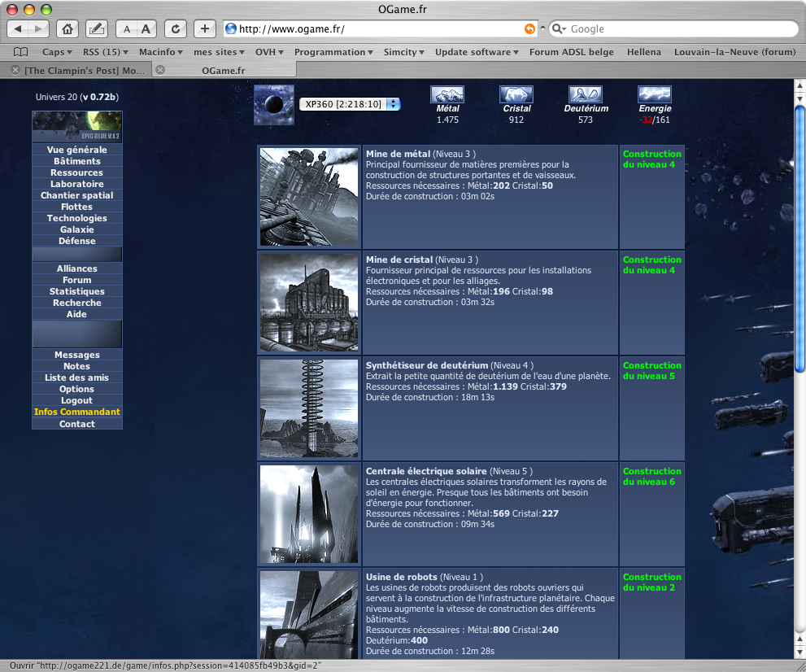Open Défense in the game menu
The height and width of the screenshot is (672, 806).
(77, 241)
